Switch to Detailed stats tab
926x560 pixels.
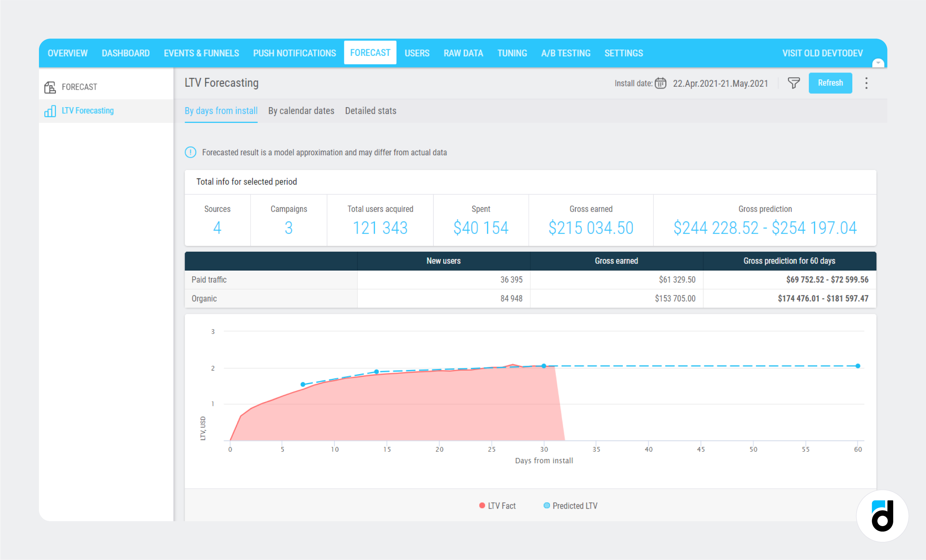point(370,111)
